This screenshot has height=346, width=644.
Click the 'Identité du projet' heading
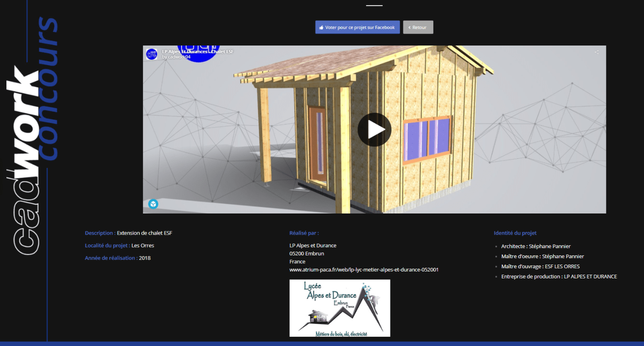pyautogui.click(x=515, y=233)
